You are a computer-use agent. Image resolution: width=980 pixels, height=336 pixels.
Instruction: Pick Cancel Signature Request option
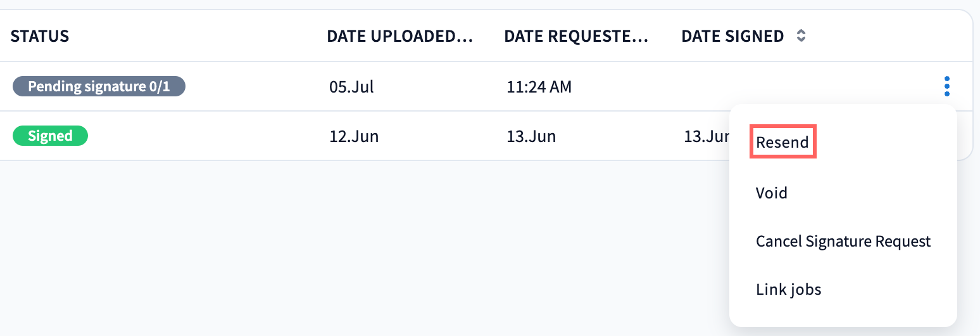pyautogui.click(x=843, y=242)
